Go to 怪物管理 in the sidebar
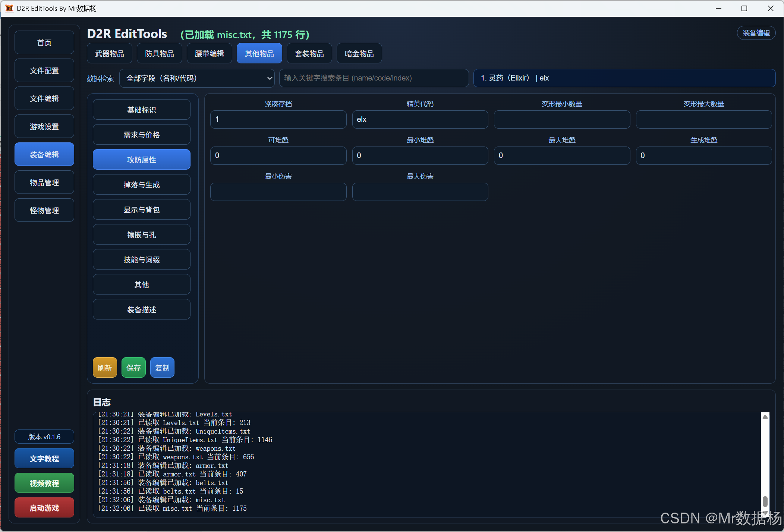This screenshot has height=532, width=784. click(44, 211)
